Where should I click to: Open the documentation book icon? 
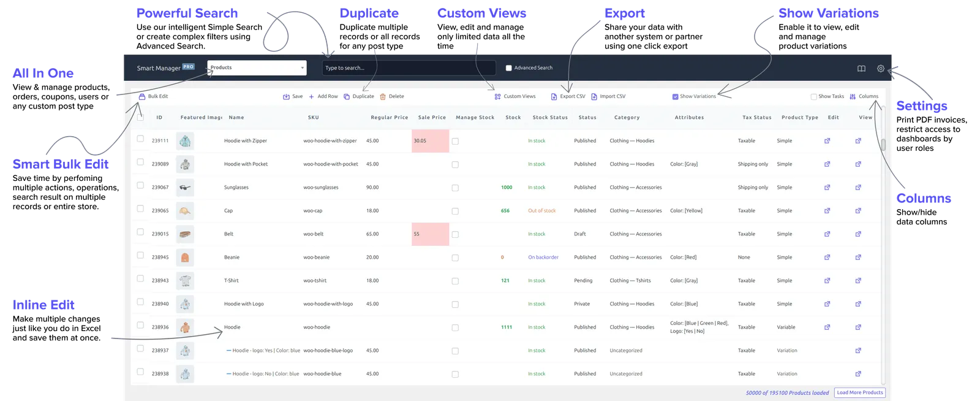861,69
